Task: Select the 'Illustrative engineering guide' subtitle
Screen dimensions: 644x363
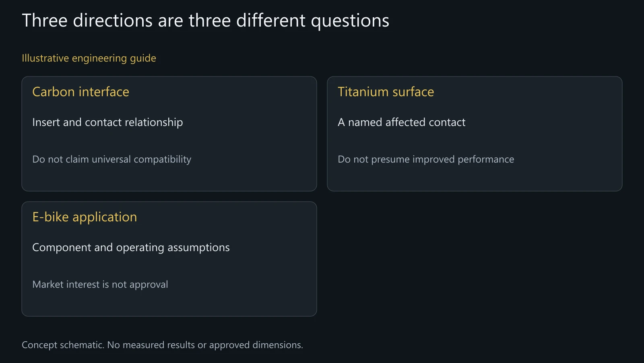Action: point(89,58)
